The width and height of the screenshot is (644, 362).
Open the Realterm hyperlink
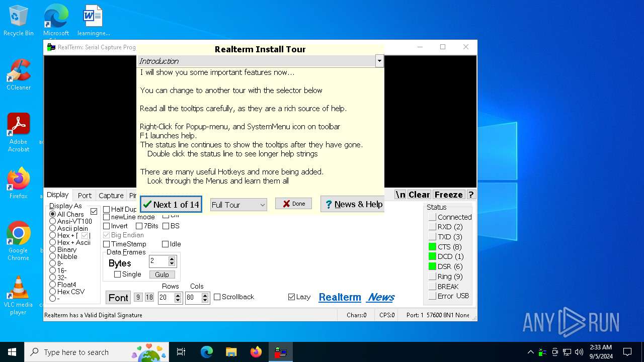(340, 297)
